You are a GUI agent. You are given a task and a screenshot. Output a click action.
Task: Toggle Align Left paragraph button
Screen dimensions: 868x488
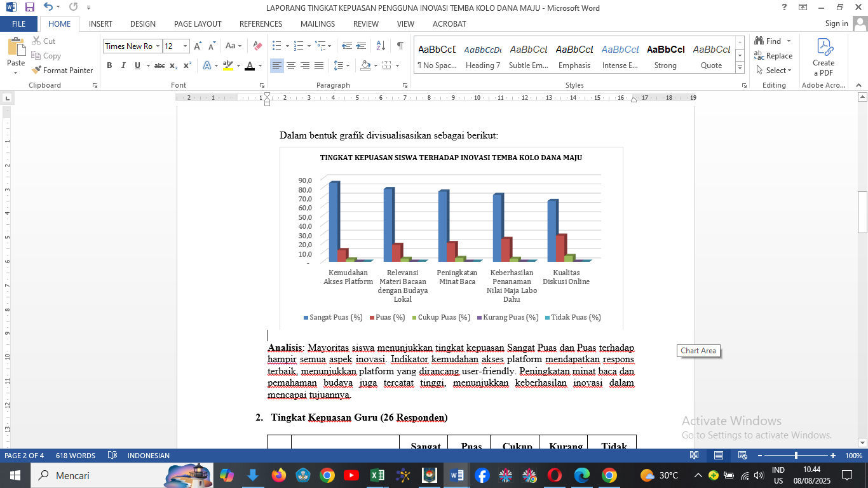[x=277, y=65]
